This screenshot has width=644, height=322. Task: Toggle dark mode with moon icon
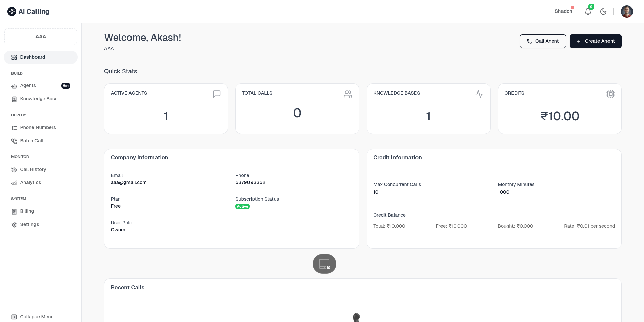point(603,11)
